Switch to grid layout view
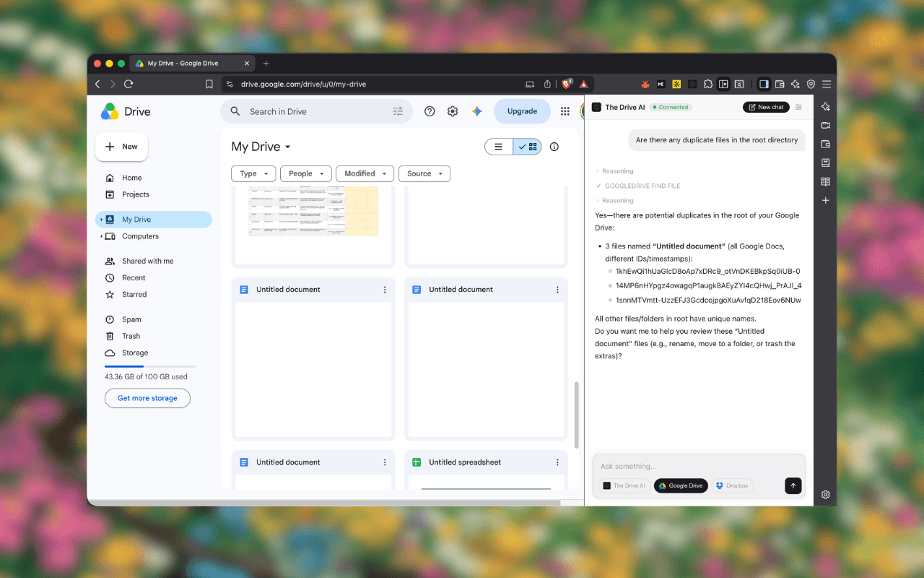Screen dimensions: 924x578 coord(528,147)
